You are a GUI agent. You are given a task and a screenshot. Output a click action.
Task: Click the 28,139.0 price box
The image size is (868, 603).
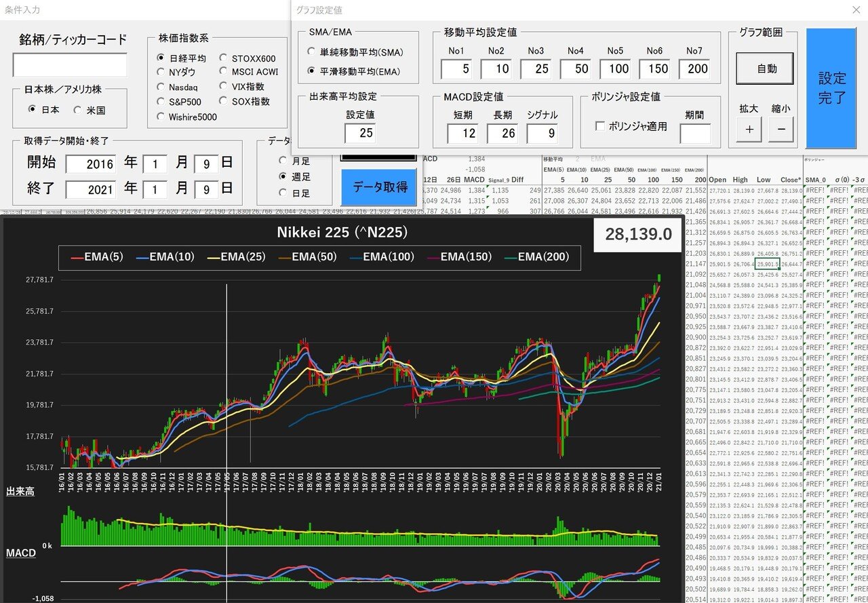click(x=637, y=235)
